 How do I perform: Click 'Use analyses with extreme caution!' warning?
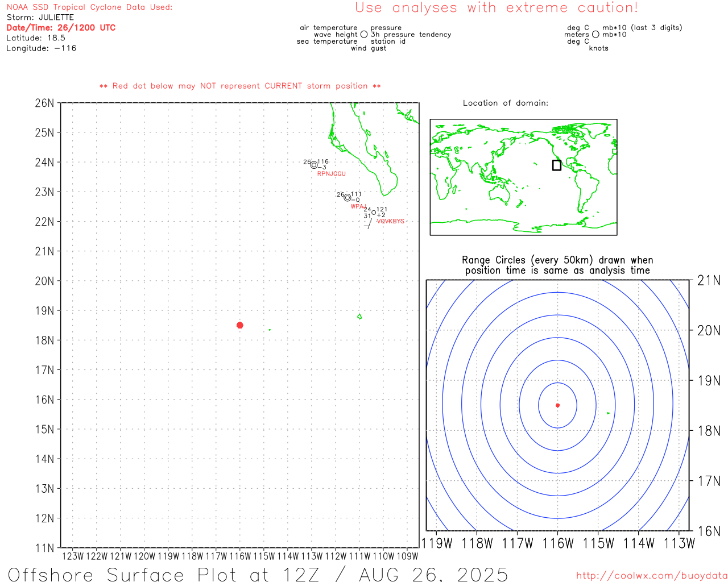point(497,8)
